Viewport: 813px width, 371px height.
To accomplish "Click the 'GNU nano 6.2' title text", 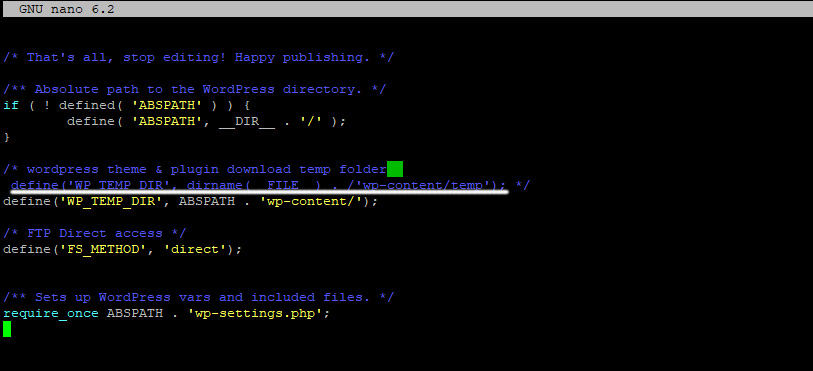I will pyautogui.click(x=66, y=9).
